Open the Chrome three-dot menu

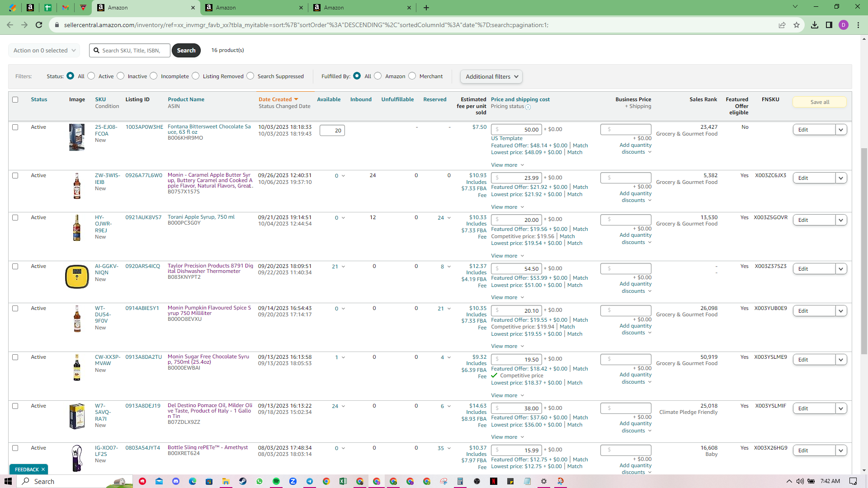[858, 25]
